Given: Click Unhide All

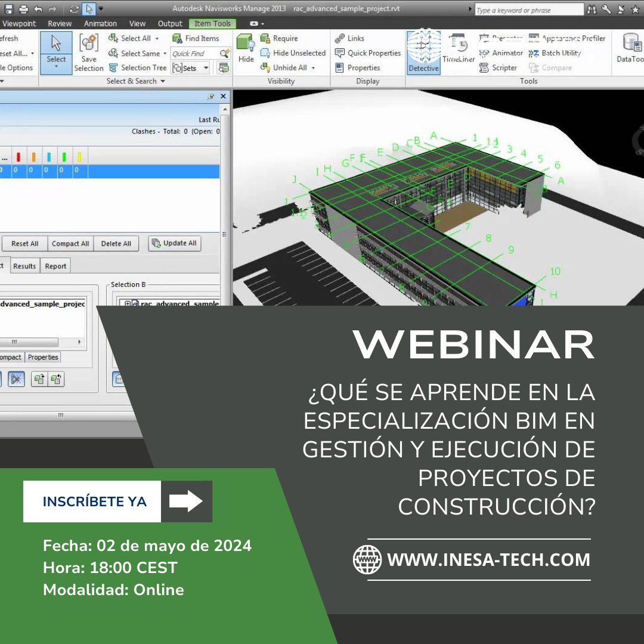Looking at the screenshot, I should click(284, 67).
